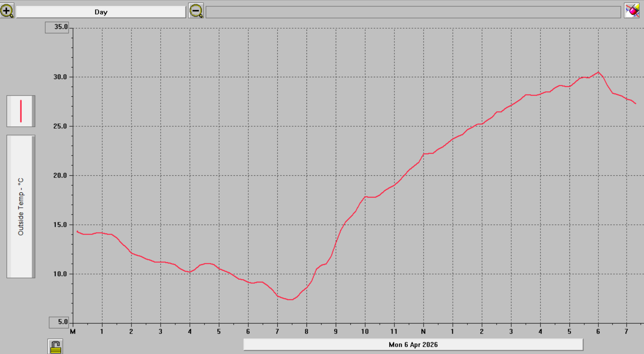The image size is (644, 354).
Task: Click the 15.0 temperature axis label
Action: coord(60,225)
